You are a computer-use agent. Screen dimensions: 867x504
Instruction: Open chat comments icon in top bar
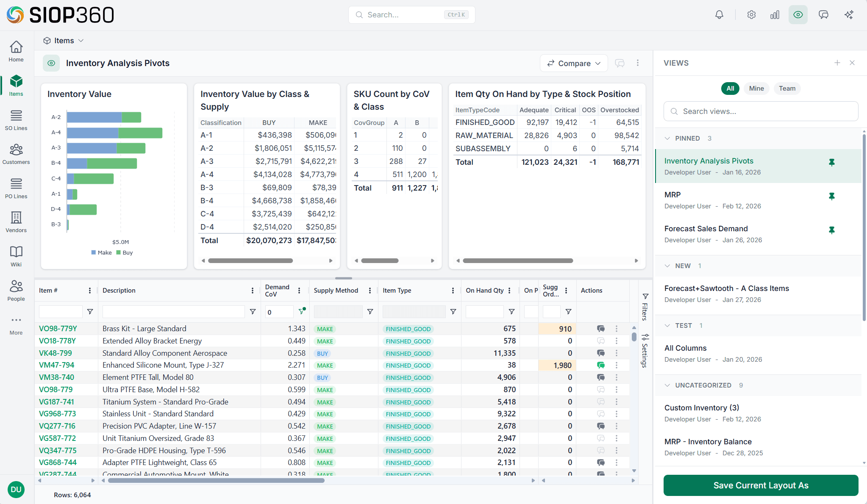(824, 14)
